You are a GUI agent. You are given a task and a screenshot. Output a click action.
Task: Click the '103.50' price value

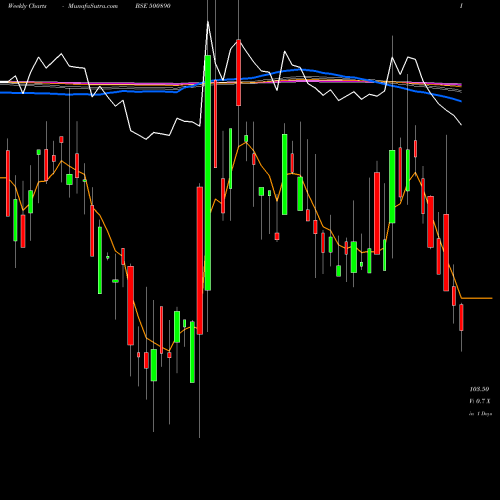[x=479, y=389]
